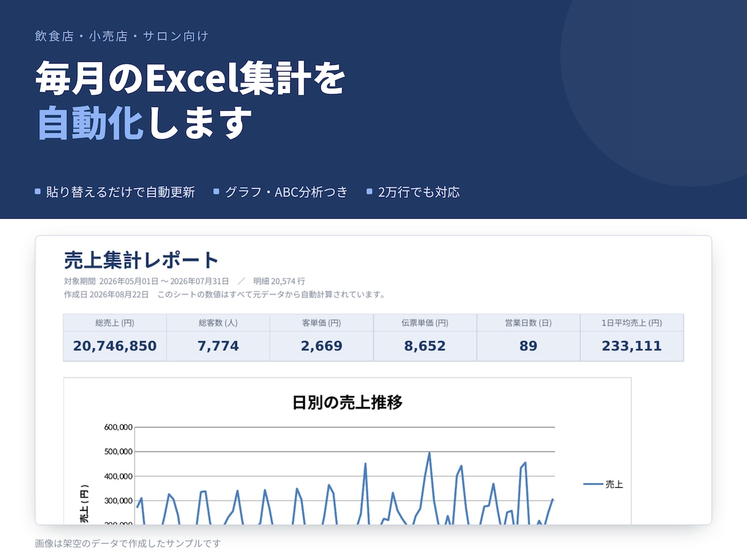This screenshot has height=560, width=747.
Task: Click the sales chart line's highest peak
Action: point(429,454)
